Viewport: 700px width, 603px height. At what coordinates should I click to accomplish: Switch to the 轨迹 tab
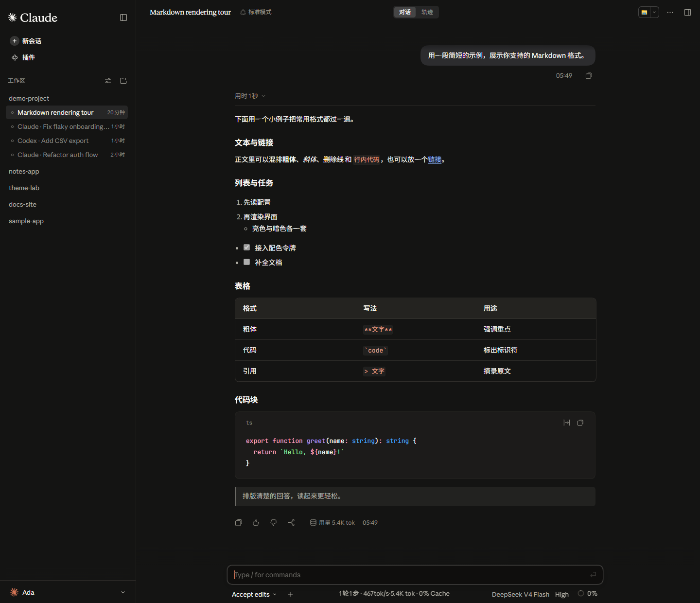pyautogui.click(x=427, y=12)
